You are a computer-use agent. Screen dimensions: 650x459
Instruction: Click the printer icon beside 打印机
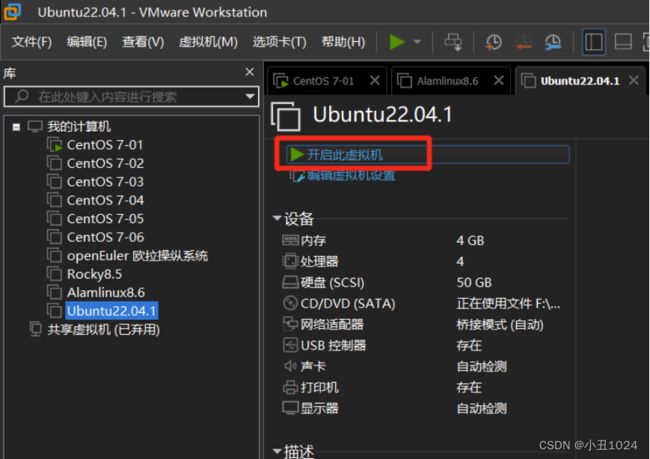tap(290, 387)
